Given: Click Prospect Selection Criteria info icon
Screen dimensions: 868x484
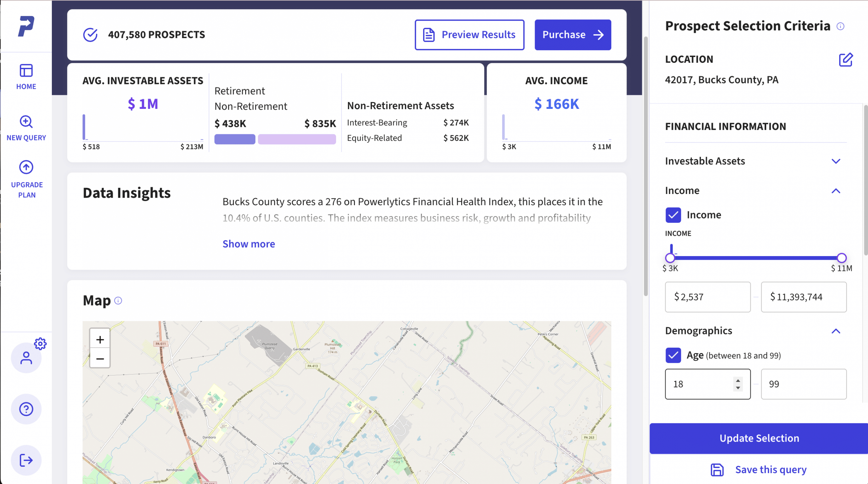Looking at the screenshot, I should pos(840,26).
